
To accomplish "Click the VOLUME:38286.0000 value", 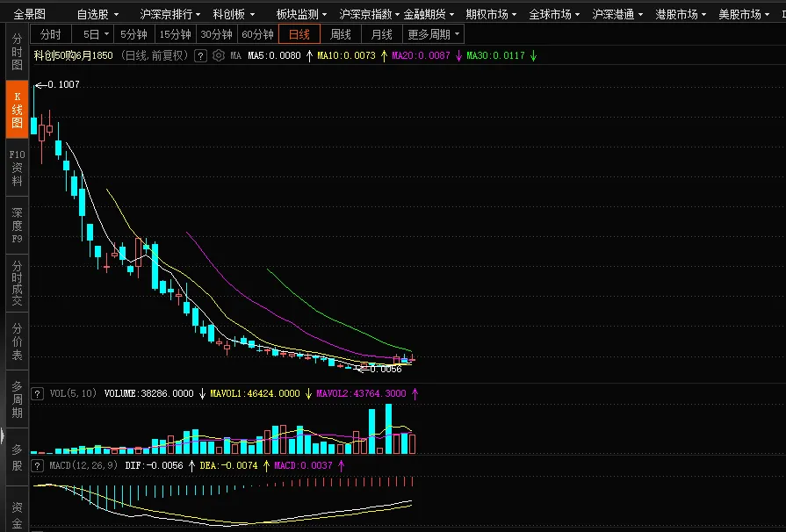I will pyautogui.click(x=149, y=393).
